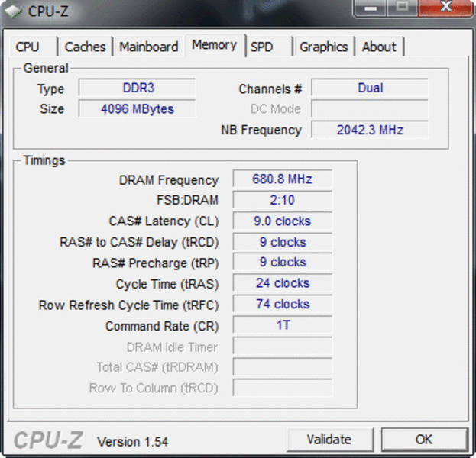Minimize the CPU-Z window
This screenshot has height=458, width=476.
(x=371, y=8)
